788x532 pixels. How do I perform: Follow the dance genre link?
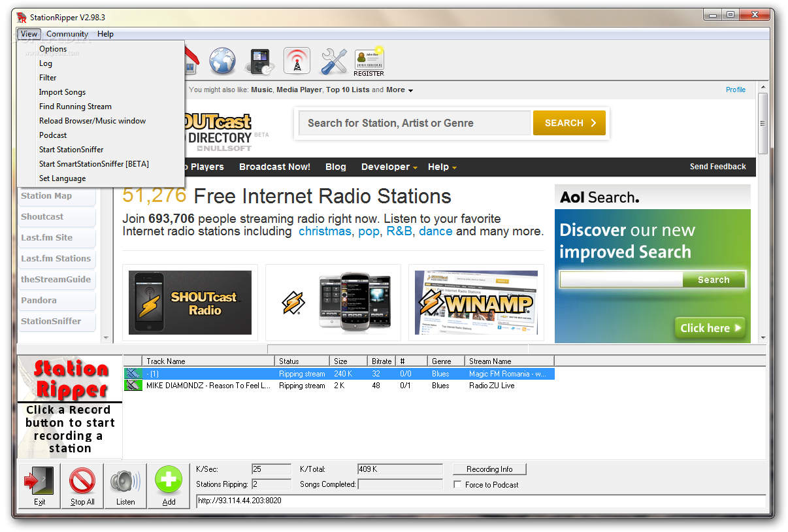(x=436, y=231)
